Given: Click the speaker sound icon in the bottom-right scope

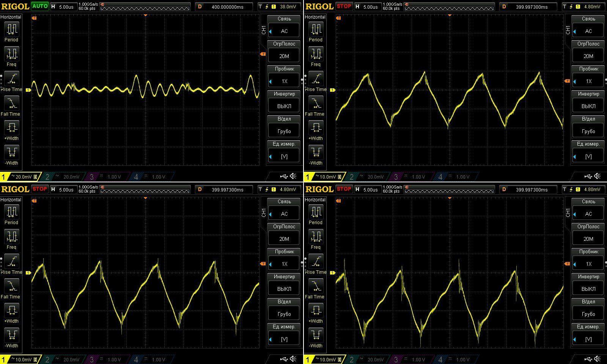Looking at the screenshot, I should pyautogui.click(x=598, y=359).
